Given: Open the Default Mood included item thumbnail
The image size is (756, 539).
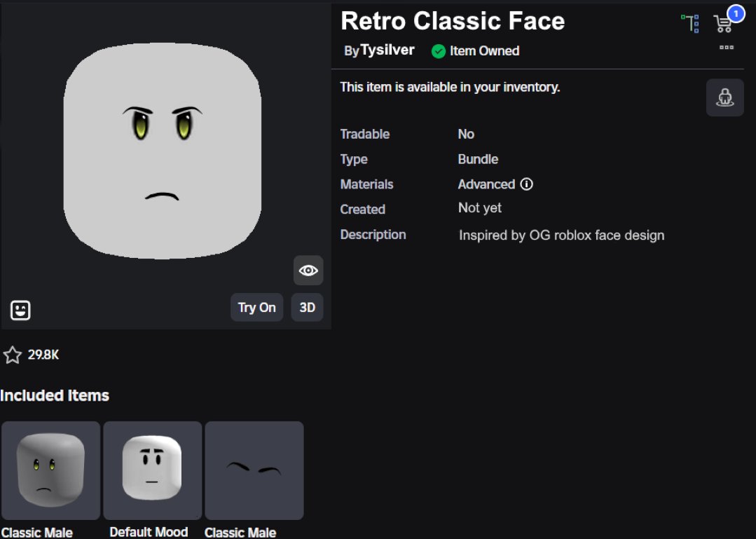Looking at the screenshot, I should coord(152,470).
